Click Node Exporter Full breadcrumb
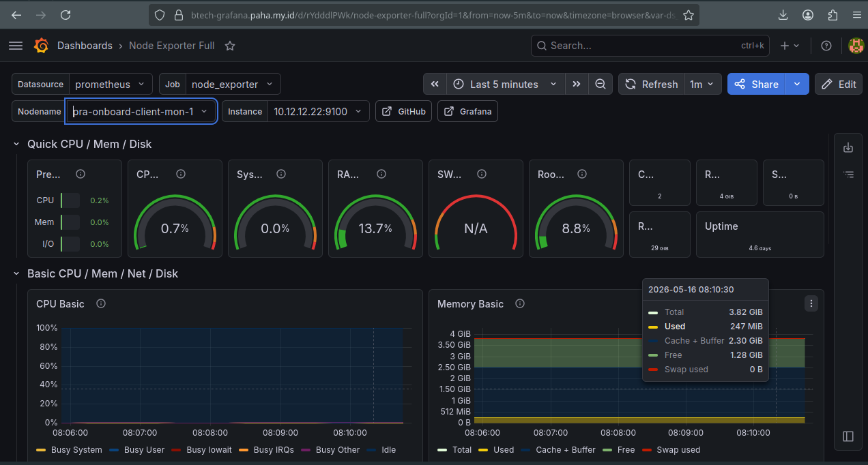Screen dimensions: 868x465 (x=172, y=46)
